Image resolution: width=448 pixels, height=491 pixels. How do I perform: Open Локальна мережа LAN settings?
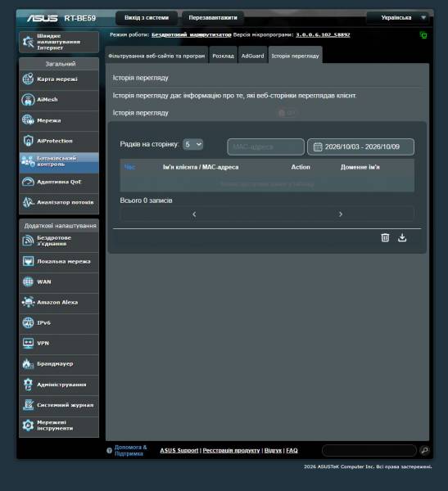point(59,262)
